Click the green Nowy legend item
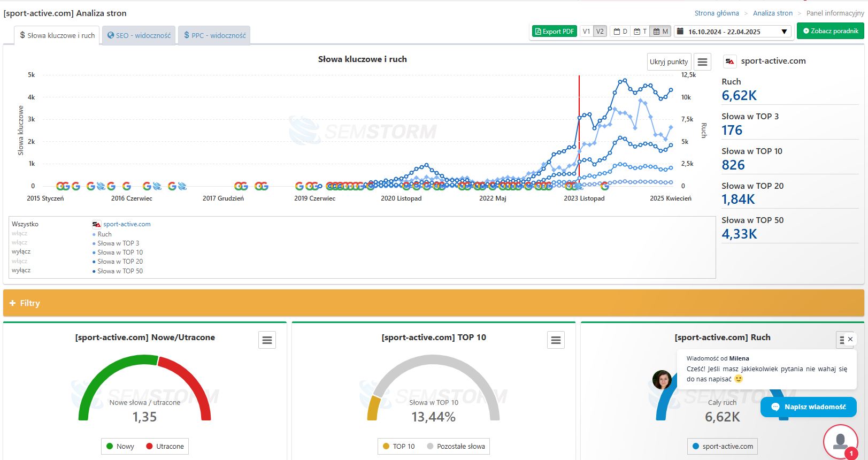 point(120,446)
